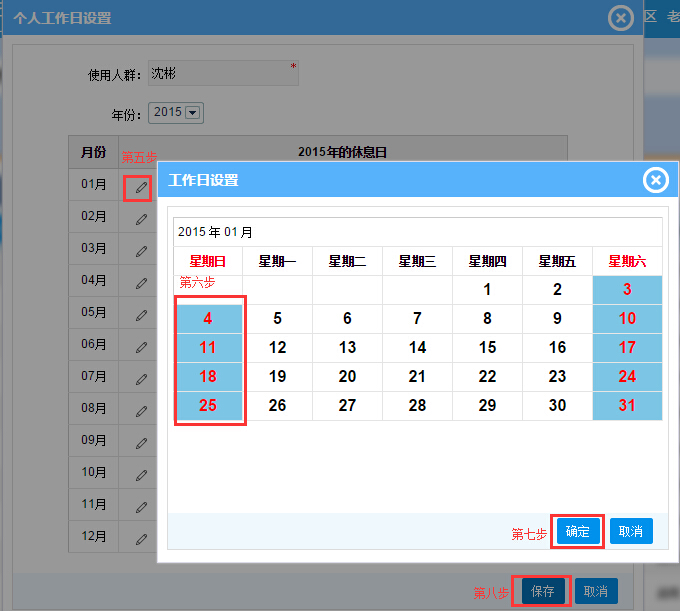Viewport: 680px width, 611px height.
Task: Toggle rest day on Saturday 10
Action: tap(628, 319)
